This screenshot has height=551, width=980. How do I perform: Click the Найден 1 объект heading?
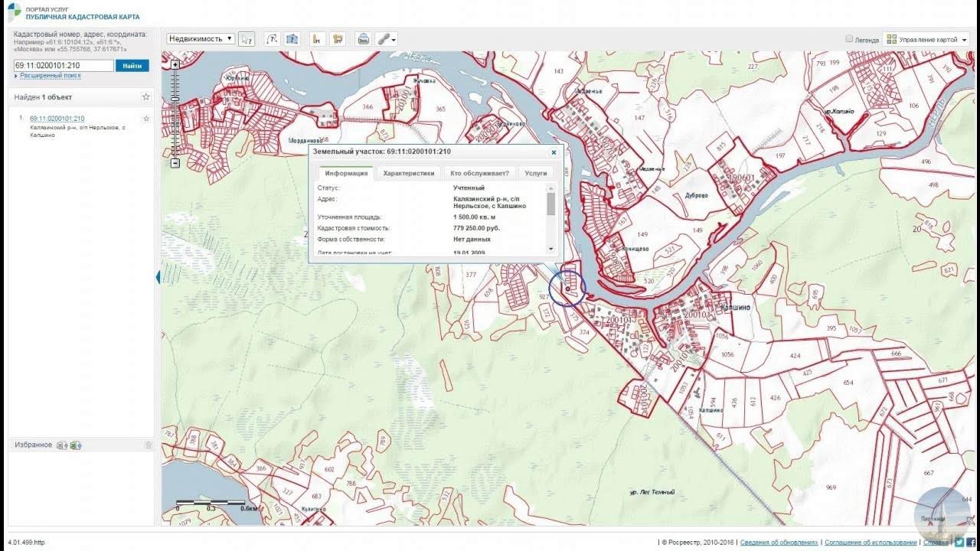click(x=43, y=97)
